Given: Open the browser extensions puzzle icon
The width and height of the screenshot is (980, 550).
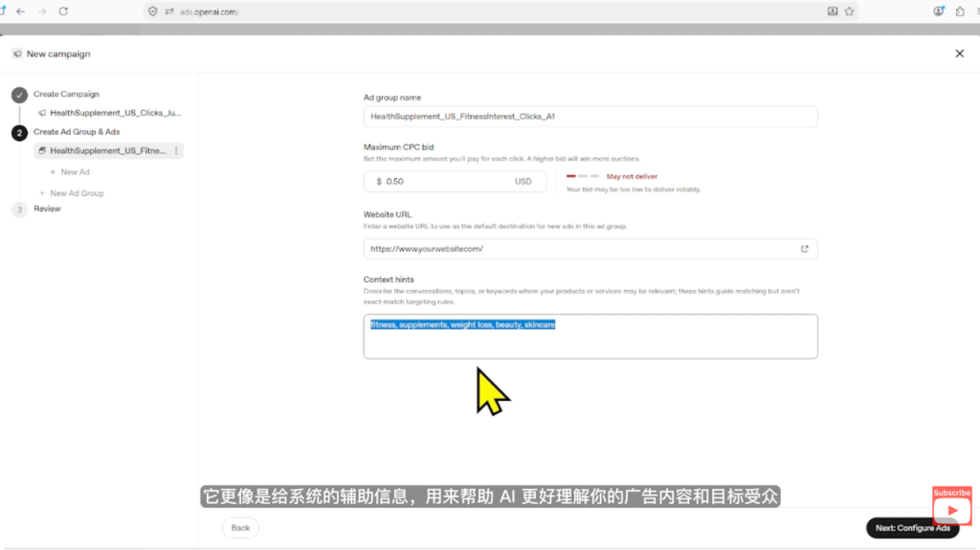Looking at the screenshot, I should tap(960, 11).
